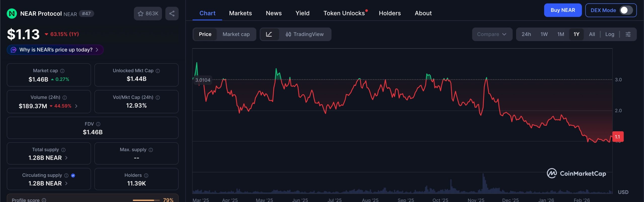Set chart range to 1Y

(577, 34)
